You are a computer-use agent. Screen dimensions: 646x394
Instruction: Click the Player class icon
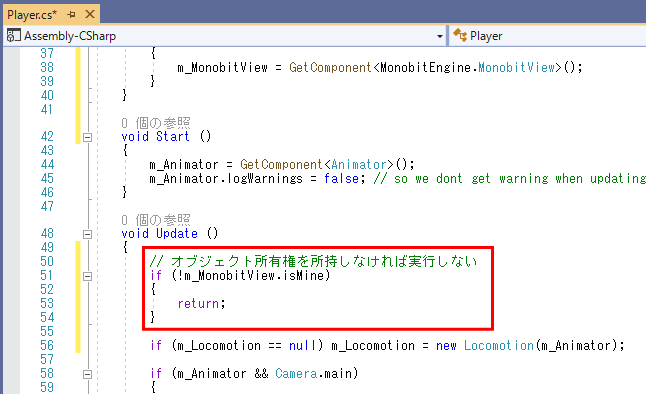(460, 35)
